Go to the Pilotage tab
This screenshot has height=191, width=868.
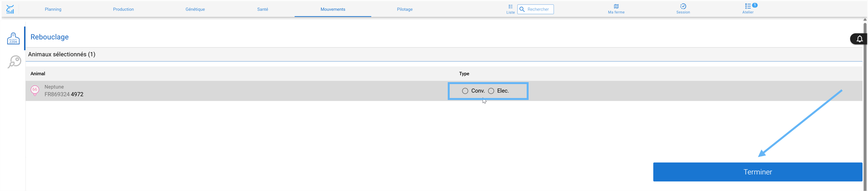[405, 9]
